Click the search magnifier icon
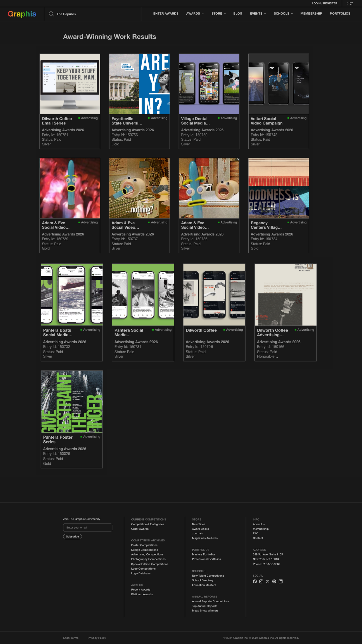Viewport: 362px width, 644px height. tap(51, 14)
